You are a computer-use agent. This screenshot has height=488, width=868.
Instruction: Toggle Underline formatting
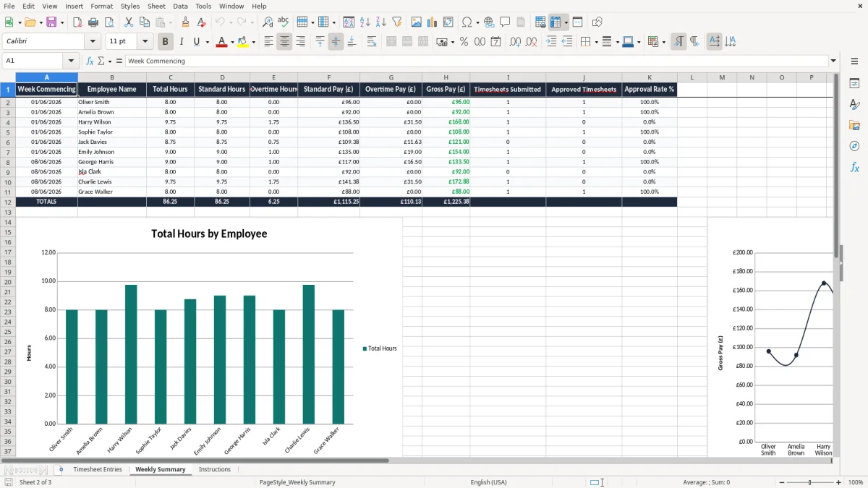tap(196, 42)
